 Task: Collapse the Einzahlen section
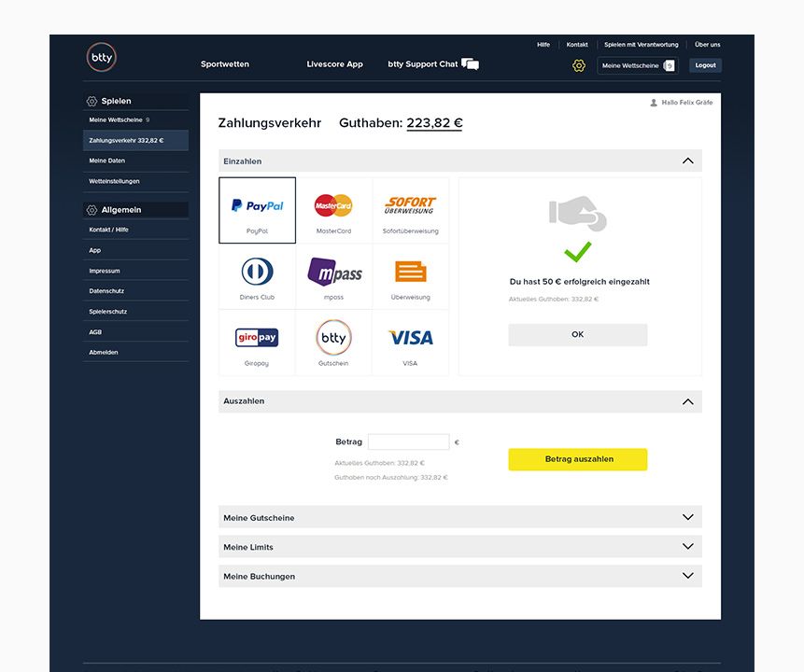coord(688,161)
